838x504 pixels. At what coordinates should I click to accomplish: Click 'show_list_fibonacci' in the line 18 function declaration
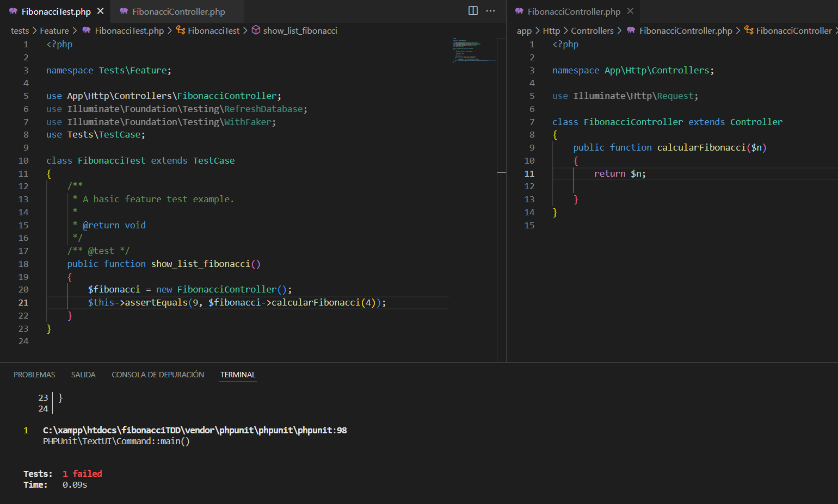(200, 264)
